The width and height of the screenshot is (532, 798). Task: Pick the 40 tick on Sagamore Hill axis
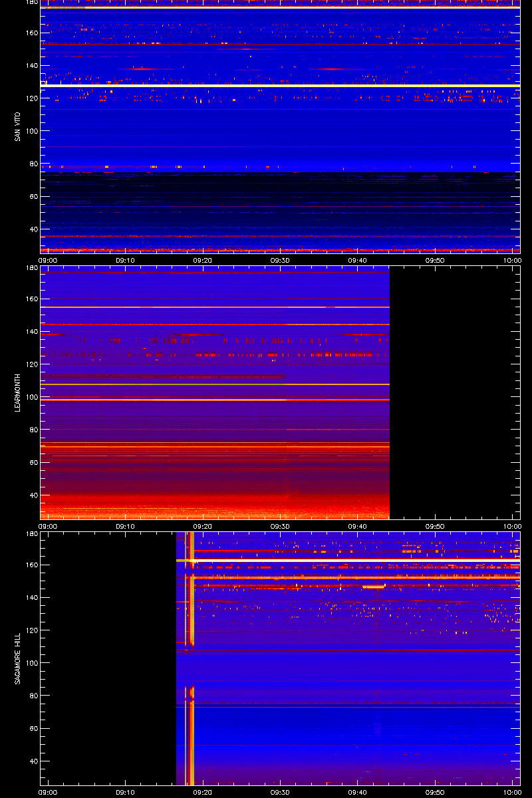(33, 761)
